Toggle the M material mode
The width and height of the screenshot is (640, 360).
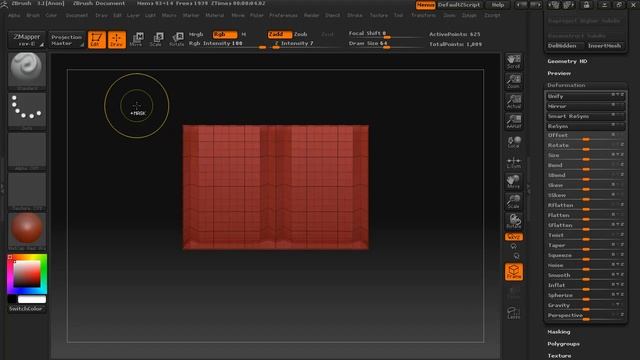[x=244, y=34]
